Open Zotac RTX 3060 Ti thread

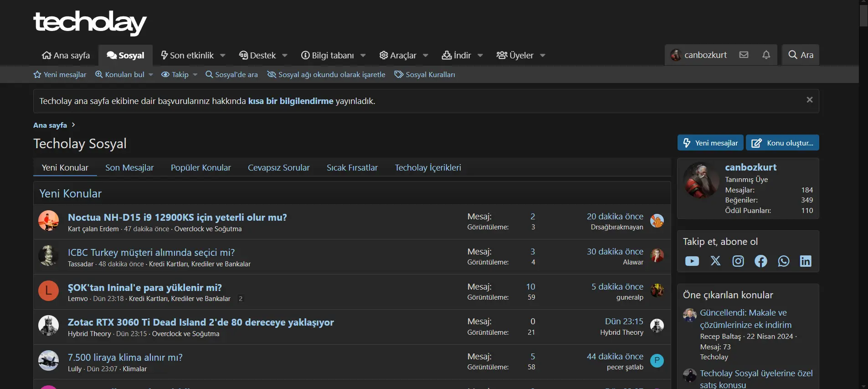201,322
